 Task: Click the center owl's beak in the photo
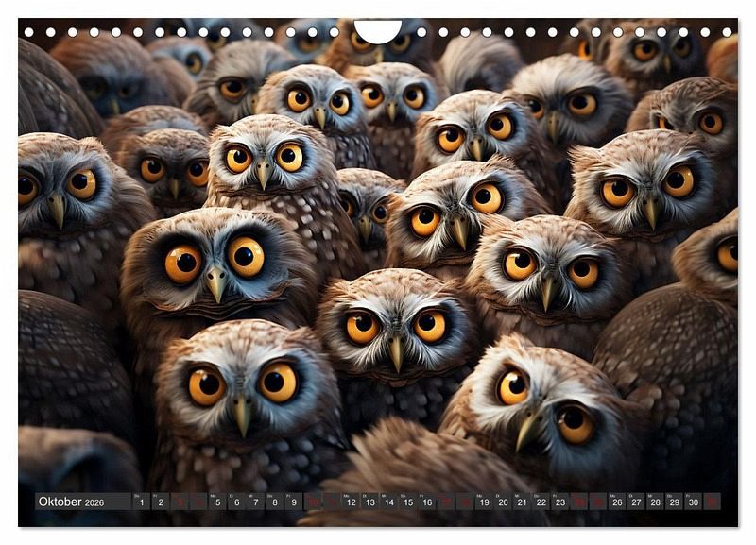(396, 352)
